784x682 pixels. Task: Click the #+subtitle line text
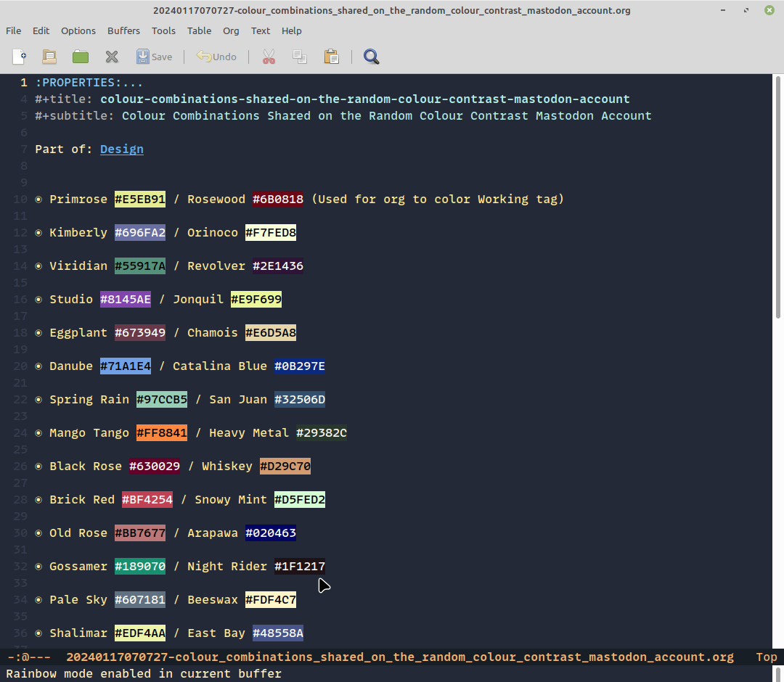click(x=343, y=116)
